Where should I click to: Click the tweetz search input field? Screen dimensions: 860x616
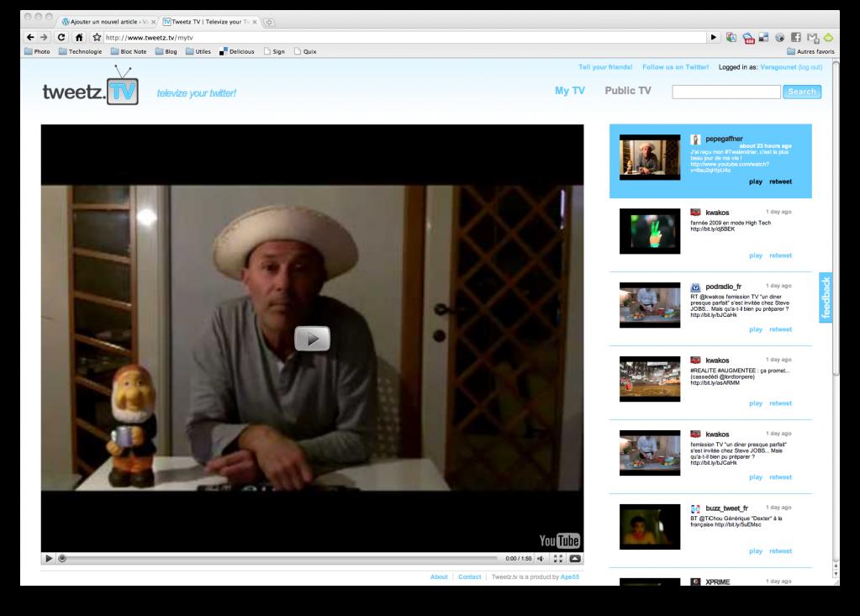coord(726,92)
